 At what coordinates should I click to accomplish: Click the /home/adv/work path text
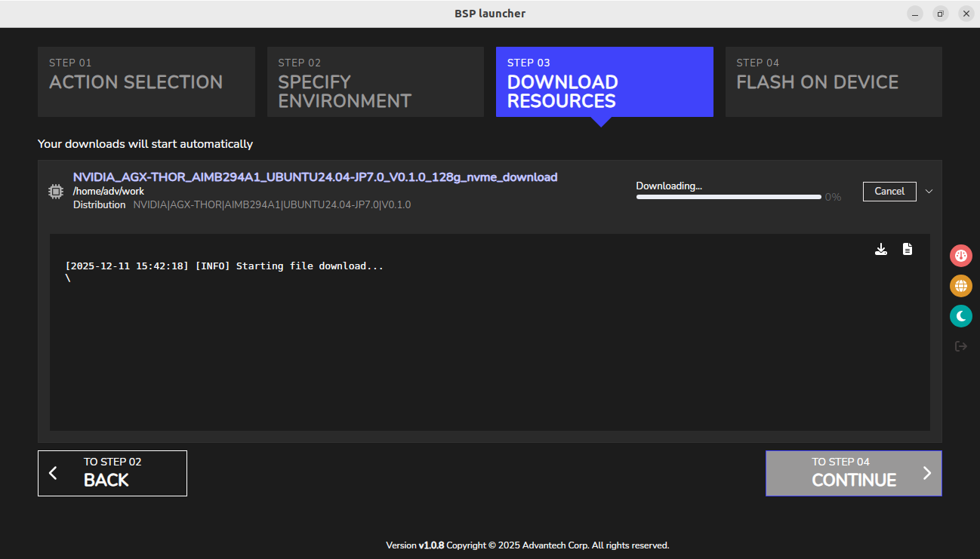(x=102, y=191)
